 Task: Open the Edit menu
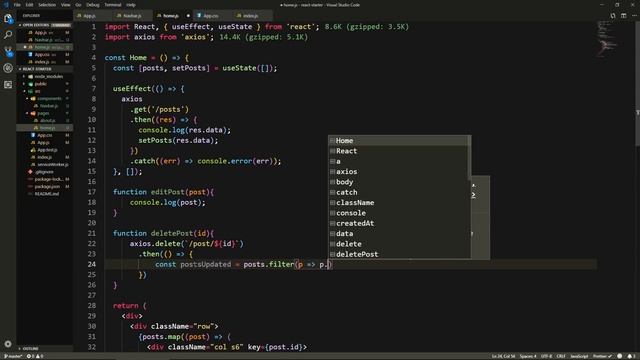[29, 5]
